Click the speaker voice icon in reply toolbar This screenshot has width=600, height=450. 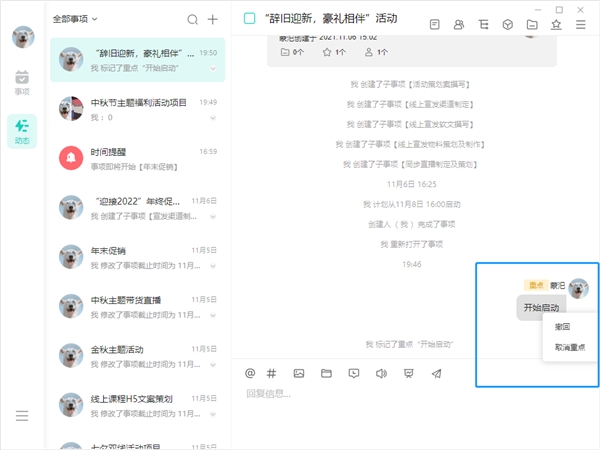click(x=381, y=373)
